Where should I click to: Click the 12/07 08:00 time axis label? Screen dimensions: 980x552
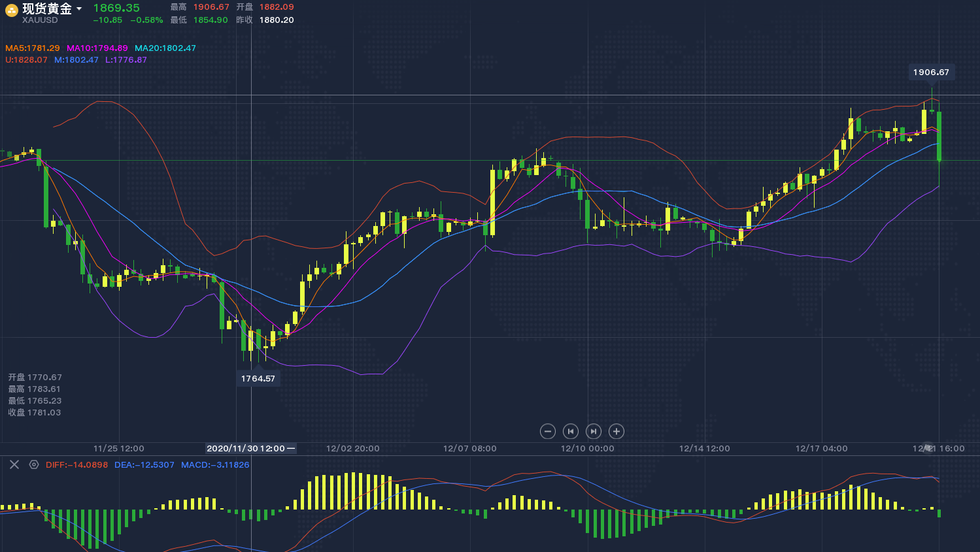click(x=470, y=449)
